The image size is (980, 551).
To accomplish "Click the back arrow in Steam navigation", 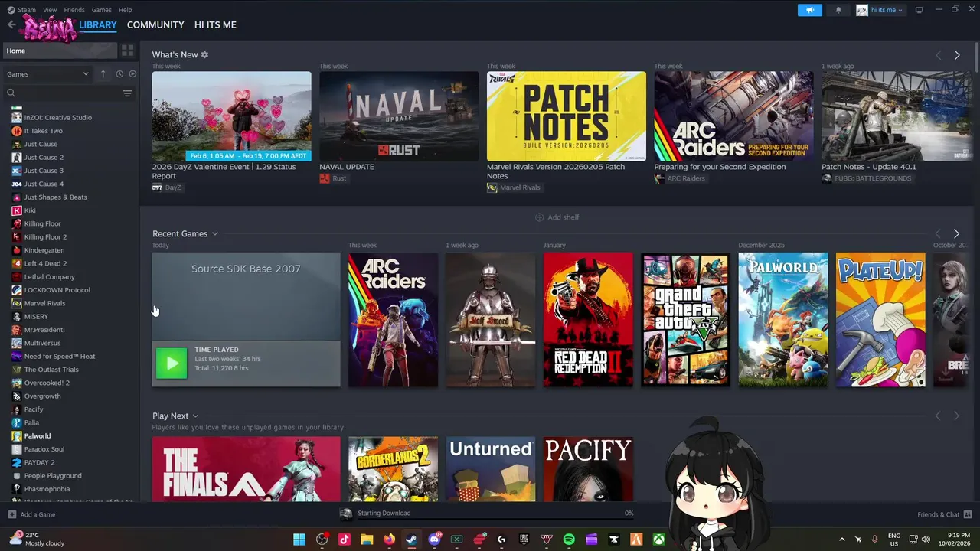I will click(x=11, y=24).
